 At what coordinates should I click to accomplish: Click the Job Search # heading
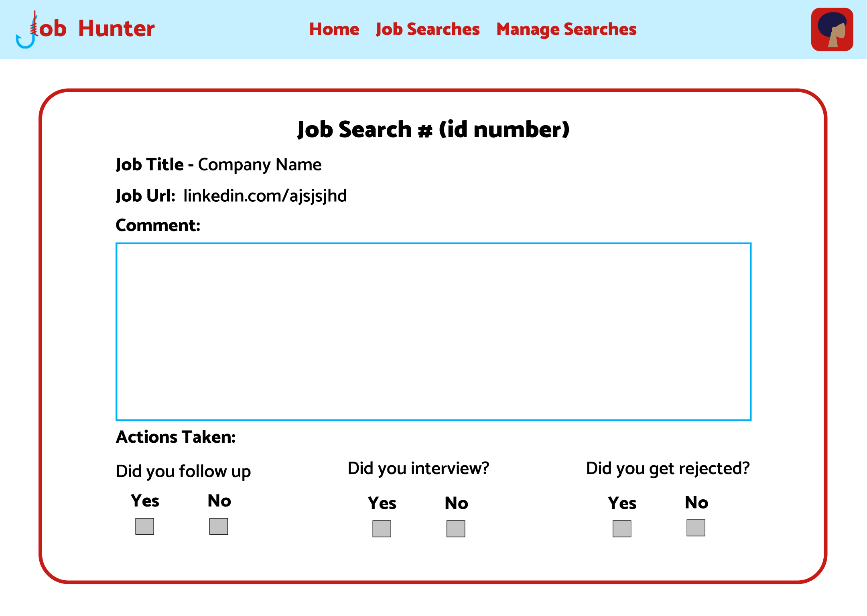[433, 130]
